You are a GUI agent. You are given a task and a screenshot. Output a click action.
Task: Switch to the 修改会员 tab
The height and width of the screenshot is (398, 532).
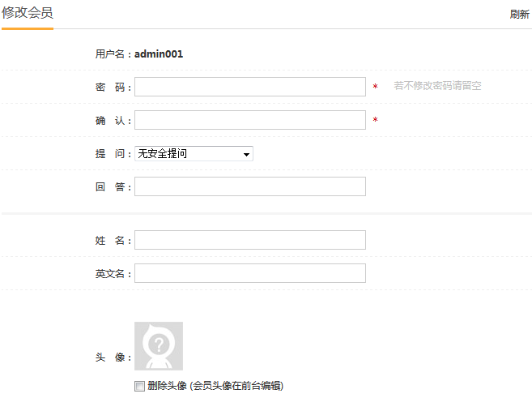[28, 14]
